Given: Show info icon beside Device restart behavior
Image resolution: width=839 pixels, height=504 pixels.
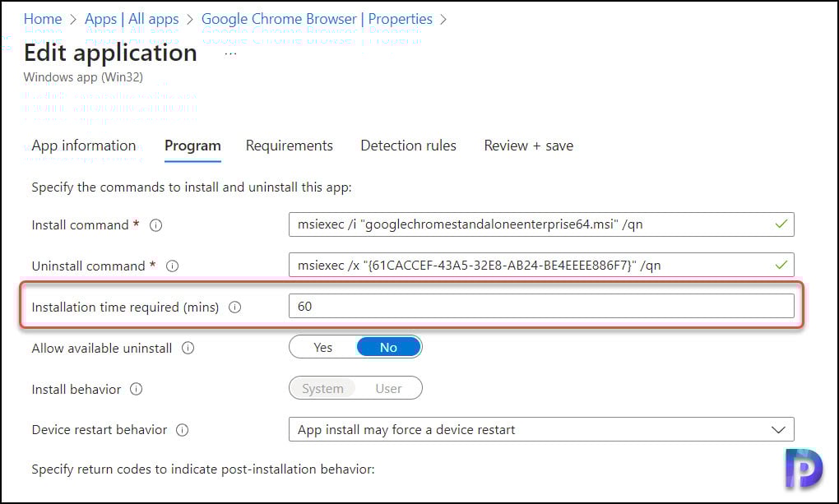Looking at the screenshot, I should pos(183,430).
